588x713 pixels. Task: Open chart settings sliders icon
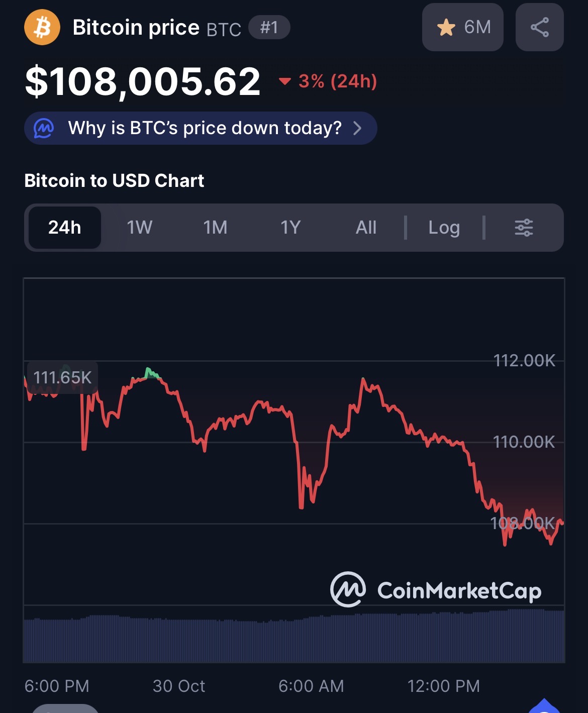pyautogui.click(x=524, y=228)
